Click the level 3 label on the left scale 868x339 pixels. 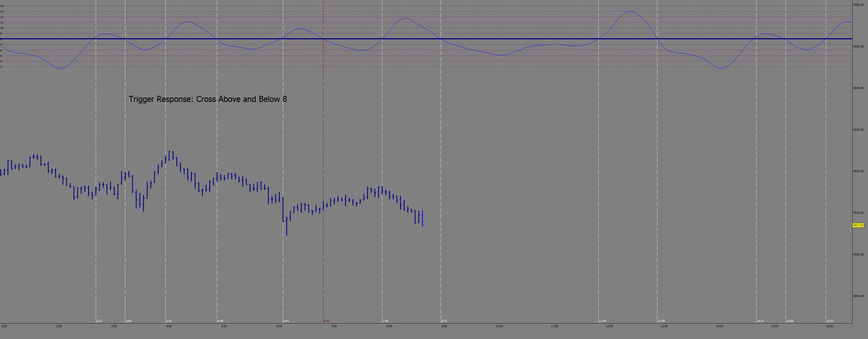[1, 67]
